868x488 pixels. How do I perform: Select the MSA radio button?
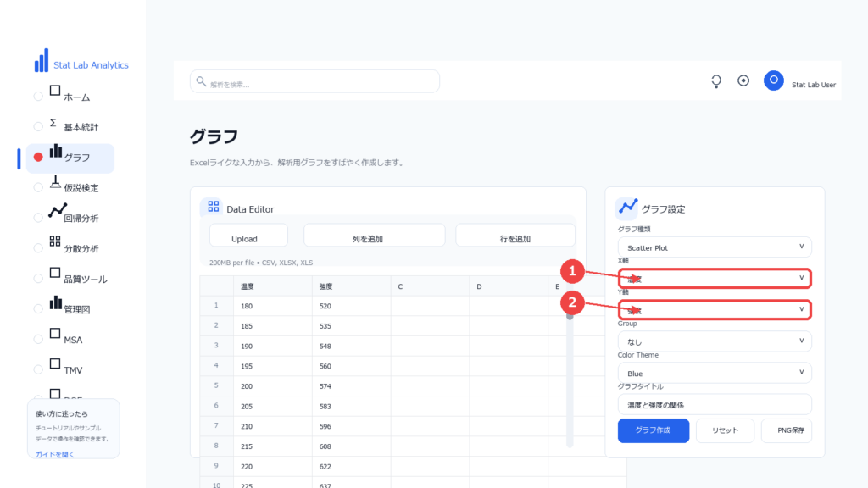coord(38,339)
